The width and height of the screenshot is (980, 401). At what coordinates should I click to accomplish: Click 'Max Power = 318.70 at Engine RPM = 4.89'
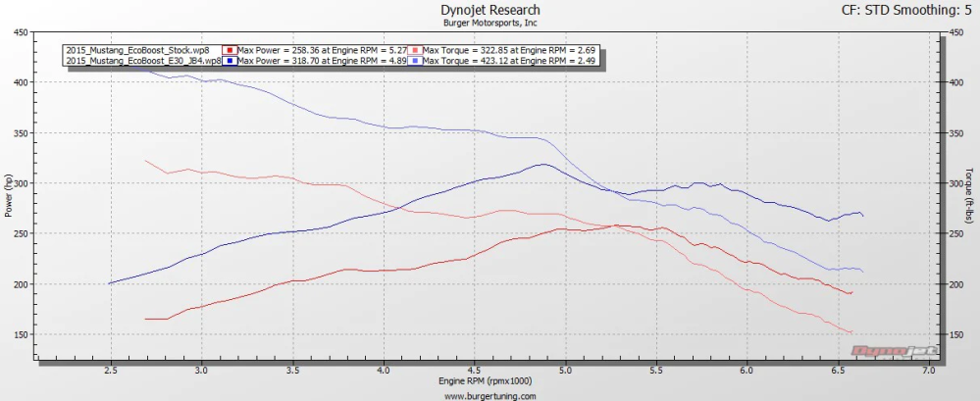click(322, 61)
